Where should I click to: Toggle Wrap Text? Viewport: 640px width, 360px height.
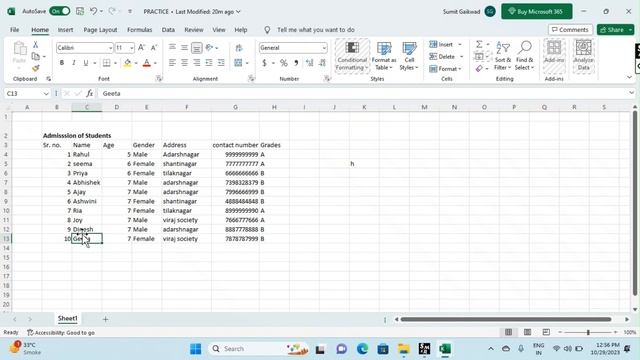pyautogui.click(x=239, y=48)
